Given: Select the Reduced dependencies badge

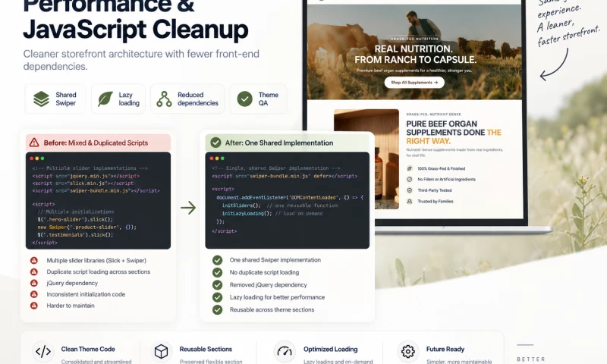Looking at the screenshot, I should tap(187, 99).
